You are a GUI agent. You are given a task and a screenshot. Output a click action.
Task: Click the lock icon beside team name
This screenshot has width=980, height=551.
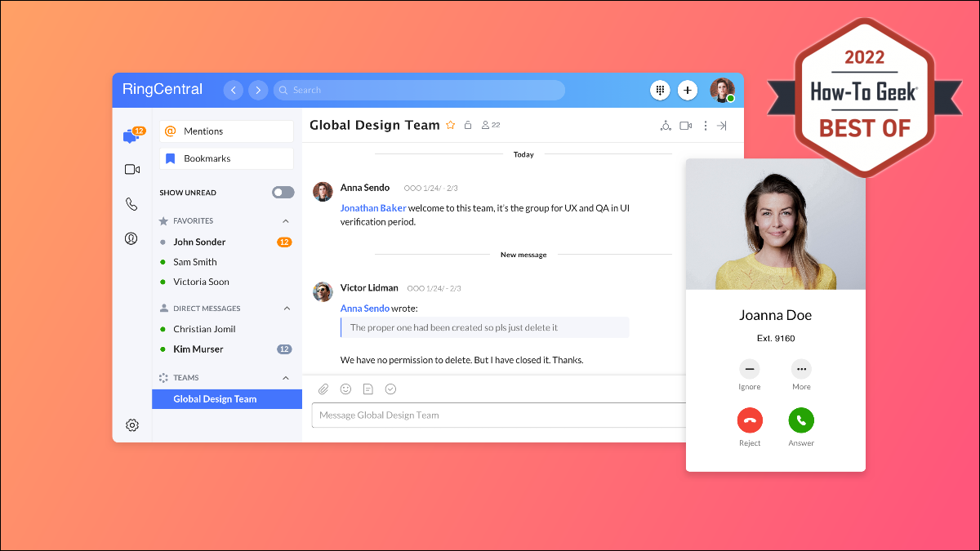pos(468,125)
